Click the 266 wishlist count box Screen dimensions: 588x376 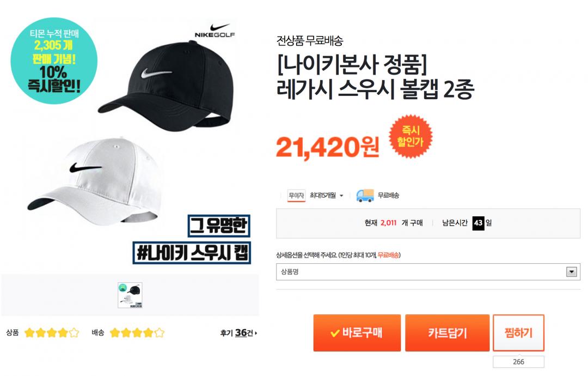pos(518,362)
